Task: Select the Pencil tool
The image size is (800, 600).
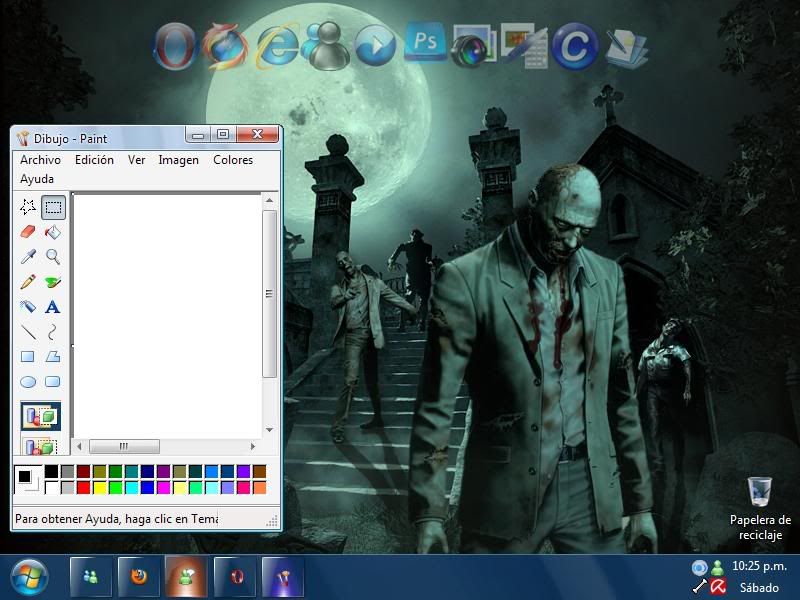Action: pos(28,282)
